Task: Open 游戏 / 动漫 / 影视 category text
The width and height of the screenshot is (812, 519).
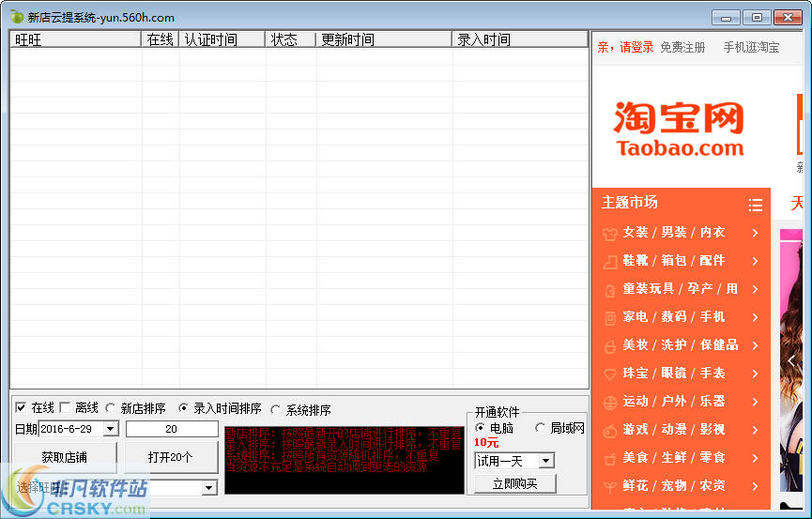Action: (674, 430)
